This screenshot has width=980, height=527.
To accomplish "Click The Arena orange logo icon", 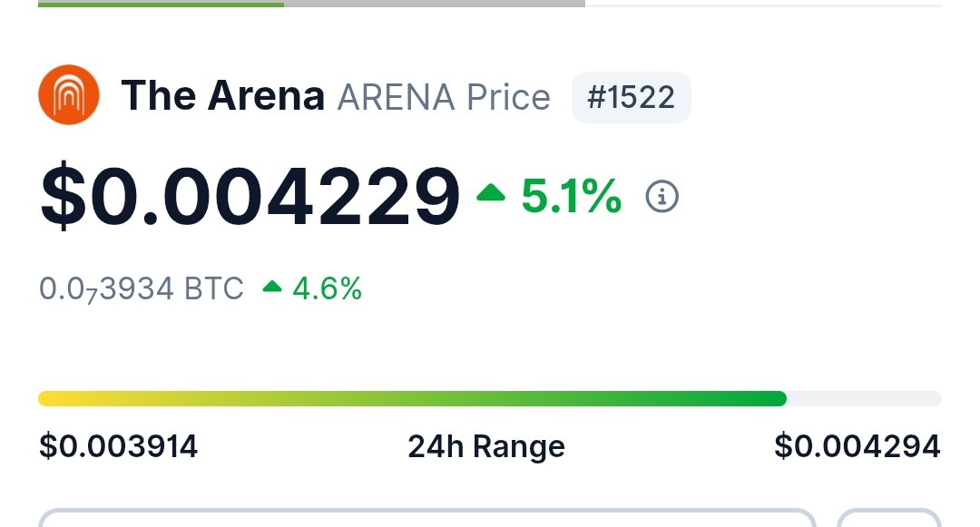I will [x=68, y=96].
